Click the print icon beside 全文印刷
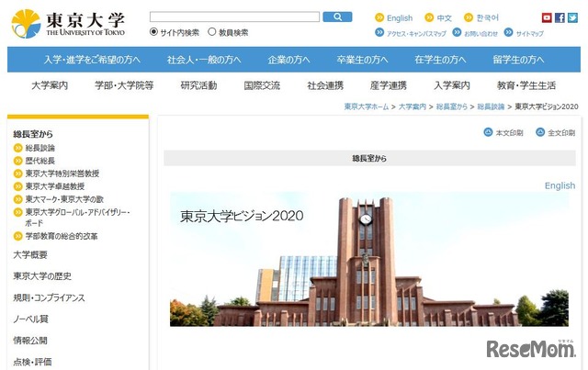The height and width of the screenshot is (370, 588). pos(540,132)
